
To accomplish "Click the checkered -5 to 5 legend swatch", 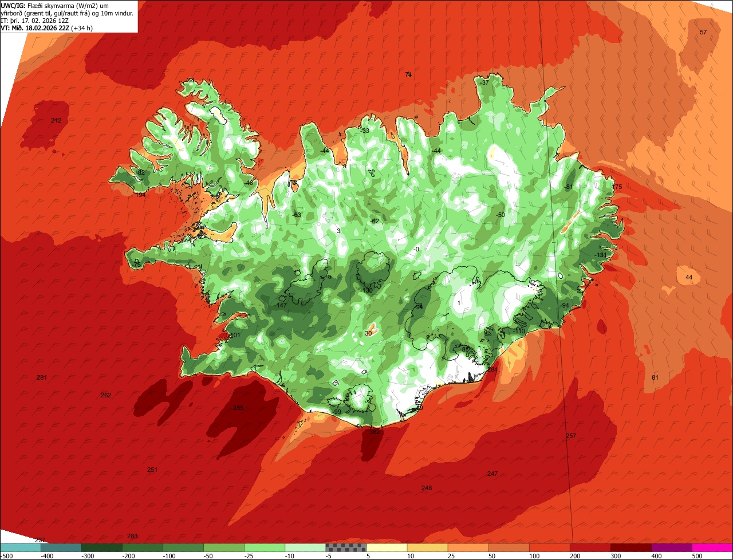I will [x=346, y=547].
